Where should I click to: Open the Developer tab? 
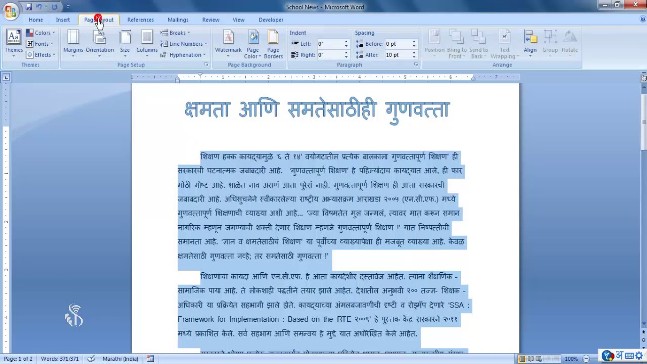pos(271,20)
